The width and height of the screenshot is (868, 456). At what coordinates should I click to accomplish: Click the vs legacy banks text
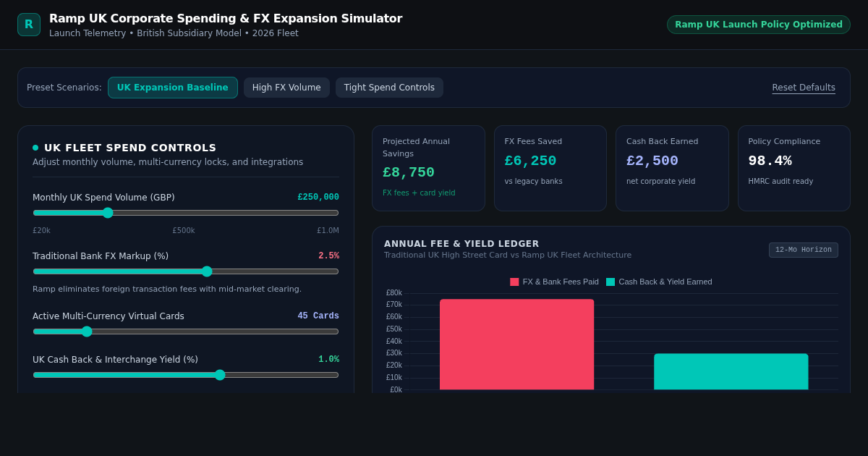pyautogui.click(x=533, y=182)
